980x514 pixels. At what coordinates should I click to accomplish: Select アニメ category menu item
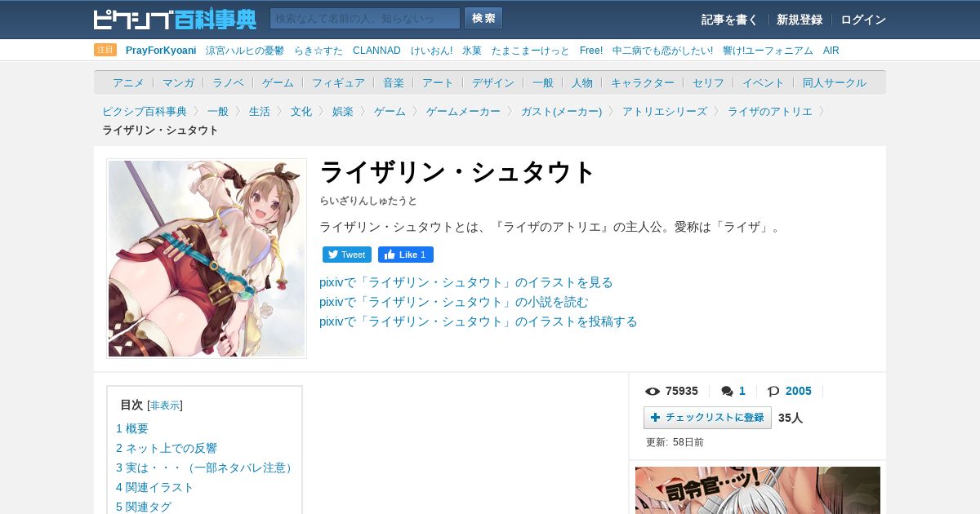(128, 82)
